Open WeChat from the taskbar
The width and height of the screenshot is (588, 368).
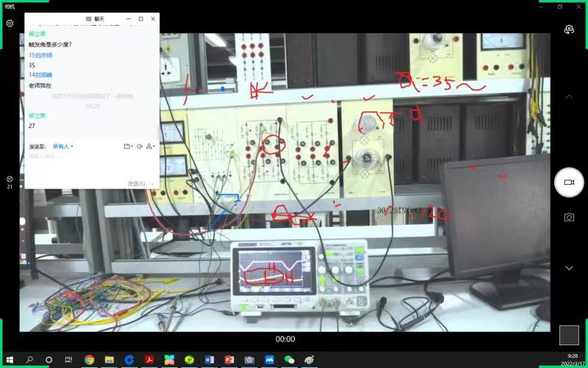point(289,360)
